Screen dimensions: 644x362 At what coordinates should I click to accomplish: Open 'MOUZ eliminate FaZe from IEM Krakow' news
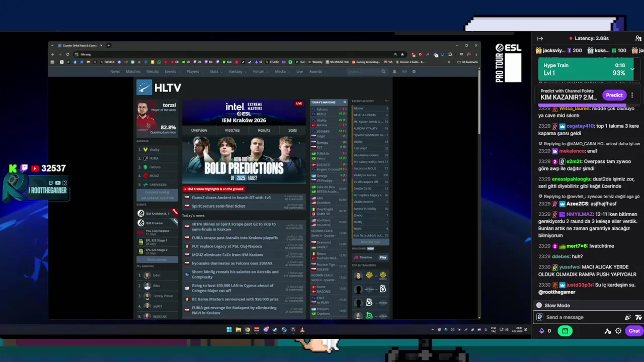(x=227, y=255)
